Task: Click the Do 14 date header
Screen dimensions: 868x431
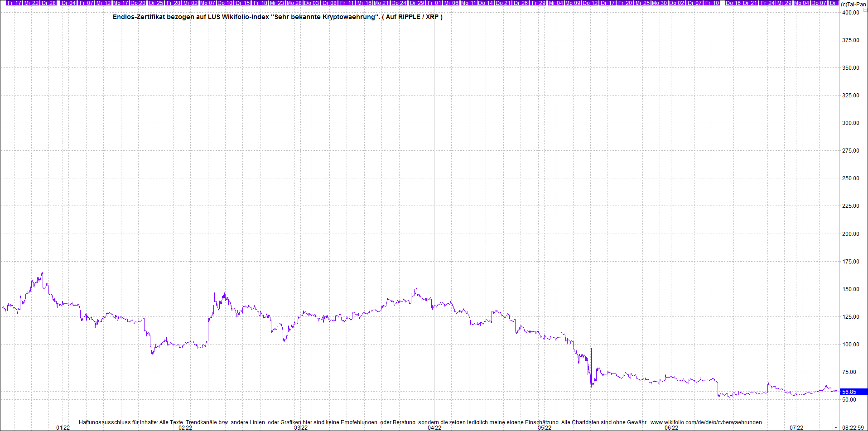Action: (485, 3)
